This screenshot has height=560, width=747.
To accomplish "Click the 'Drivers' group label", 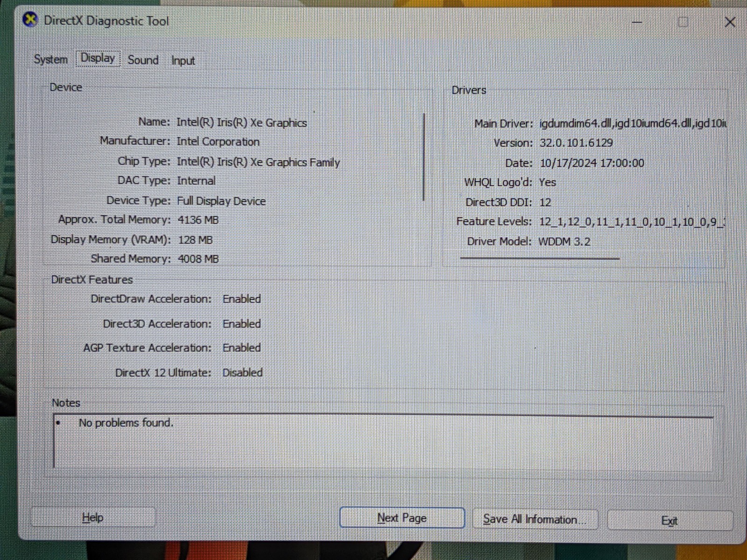I will pos(469,90).
